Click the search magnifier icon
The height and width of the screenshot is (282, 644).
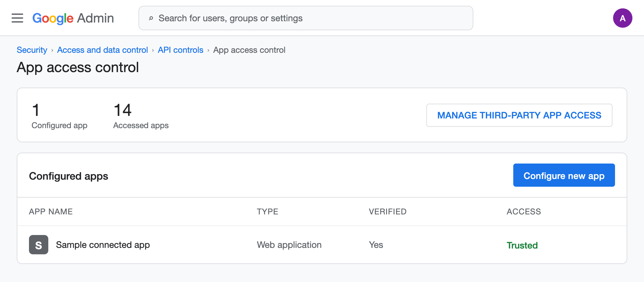pyautogui.click(x=151, y=18)
